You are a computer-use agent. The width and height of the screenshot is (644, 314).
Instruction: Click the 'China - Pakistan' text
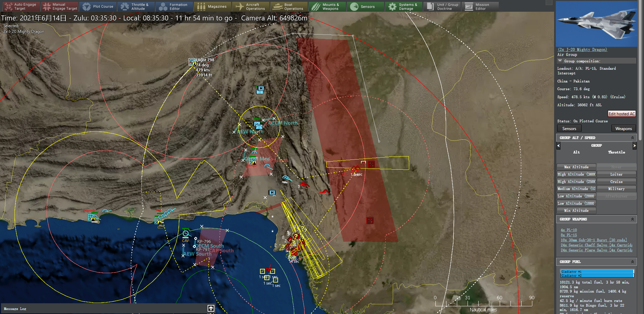(x=574, y=81)
